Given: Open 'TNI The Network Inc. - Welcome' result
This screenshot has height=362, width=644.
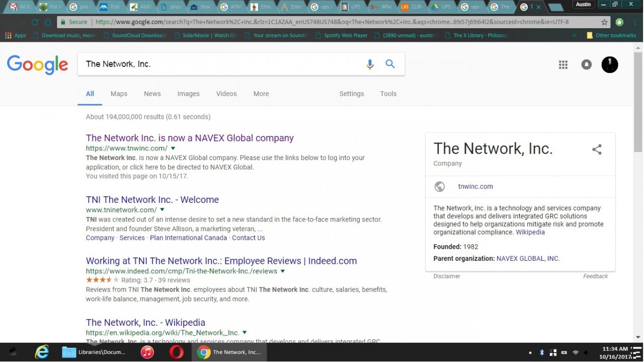Looking at the screenshot, I should (152, 199).
